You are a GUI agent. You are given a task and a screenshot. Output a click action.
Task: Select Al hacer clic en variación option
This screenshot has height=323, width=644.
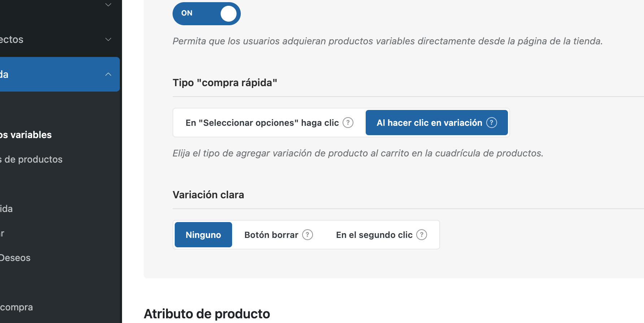(429, 123)
